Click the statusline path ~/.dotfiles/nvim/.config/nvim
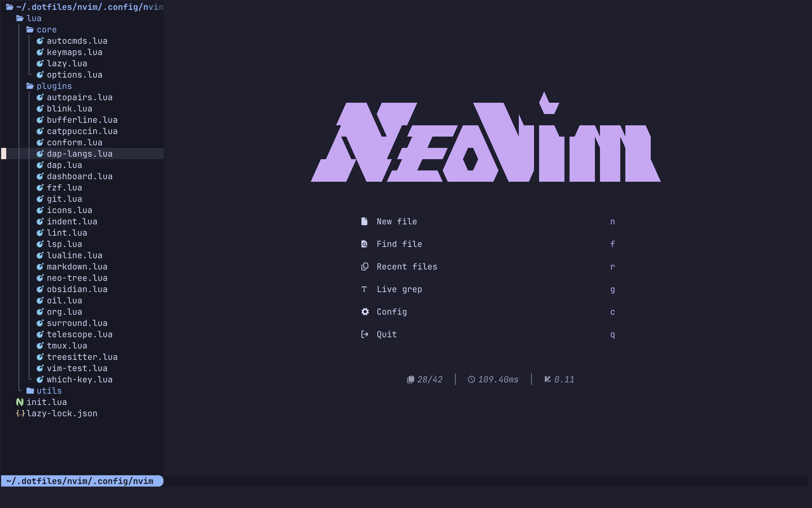The image size is (812, 508). pyautogui.click(x=80, y=481)
